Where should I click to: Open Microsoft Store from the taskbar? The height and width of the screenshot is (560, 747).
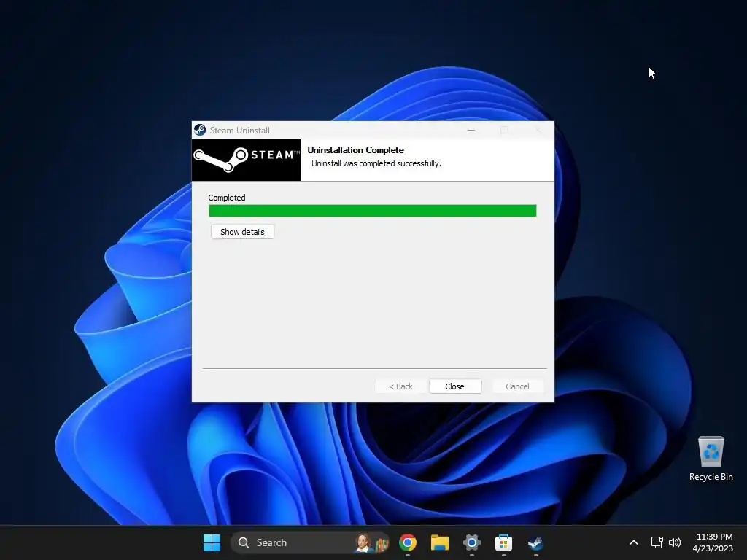point(503,542)
